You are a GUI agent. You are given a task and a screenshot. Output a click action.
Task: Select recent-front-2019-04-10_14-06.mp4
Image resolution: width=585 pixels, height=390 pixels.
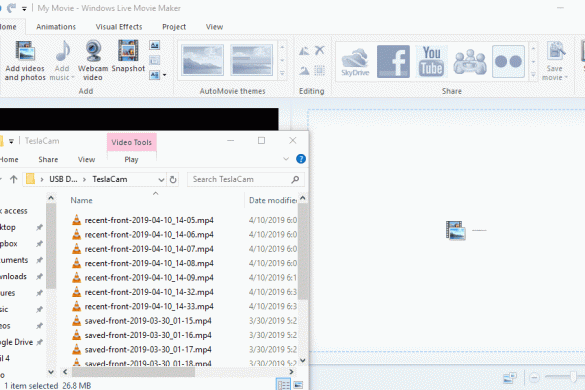149,234
